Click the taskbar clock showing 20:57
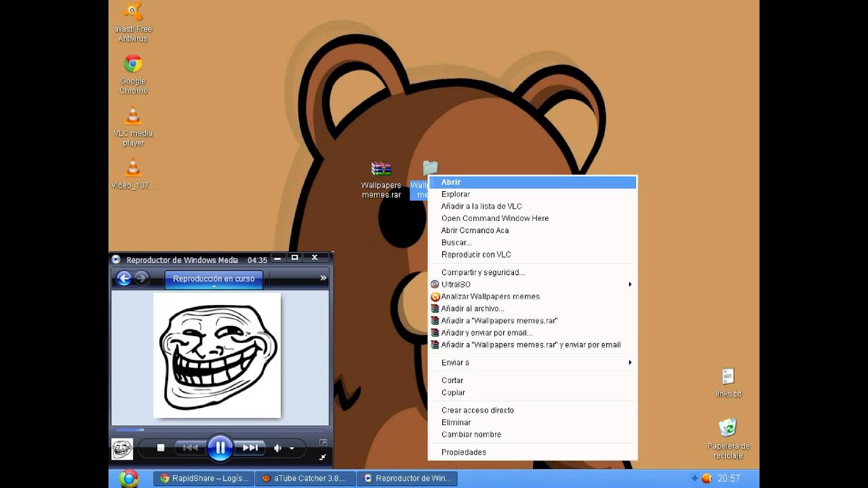The width and height of the screenshot is (868, 488). point(729,479)
